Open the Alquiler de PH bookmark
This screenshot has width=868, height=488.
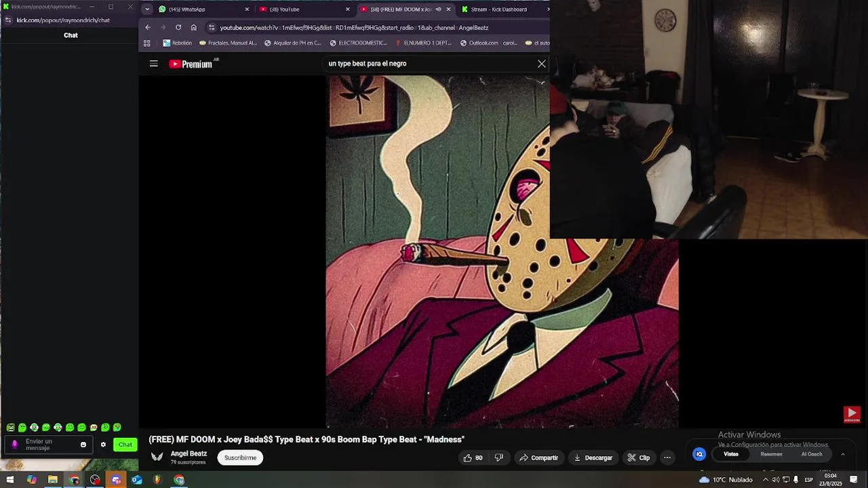click(x=292, y=43)
